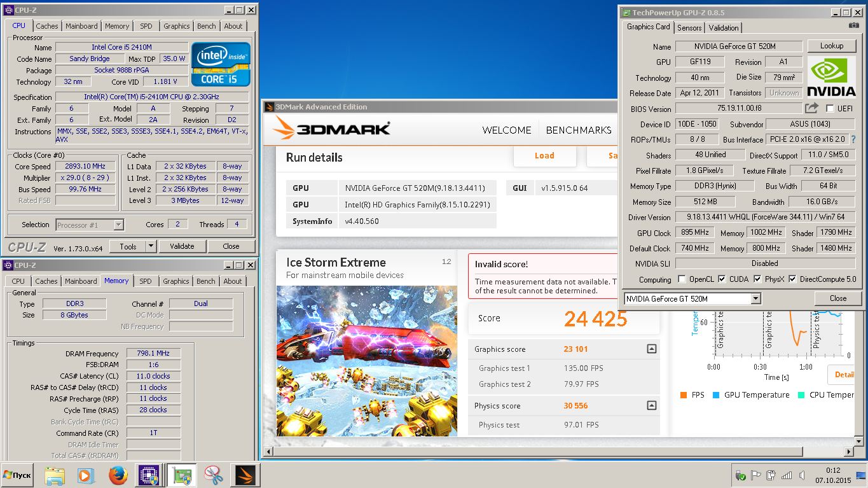This screenshot has width=868, height=488.
Task: Click the Close button in GPU-Z
Action: click(838, 298)
